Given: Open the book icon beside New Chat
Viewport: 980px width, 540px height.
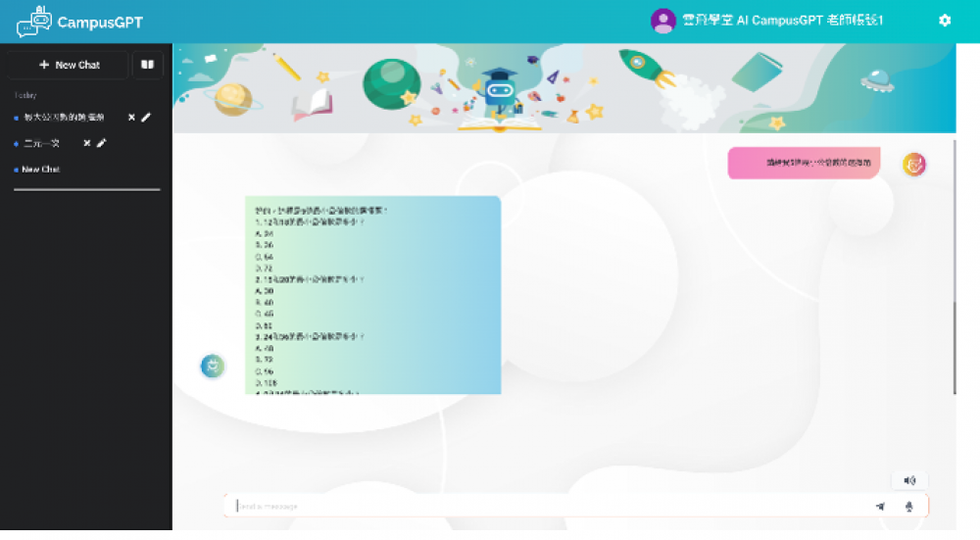Looking at the screenshot, I should pos(147,65).
